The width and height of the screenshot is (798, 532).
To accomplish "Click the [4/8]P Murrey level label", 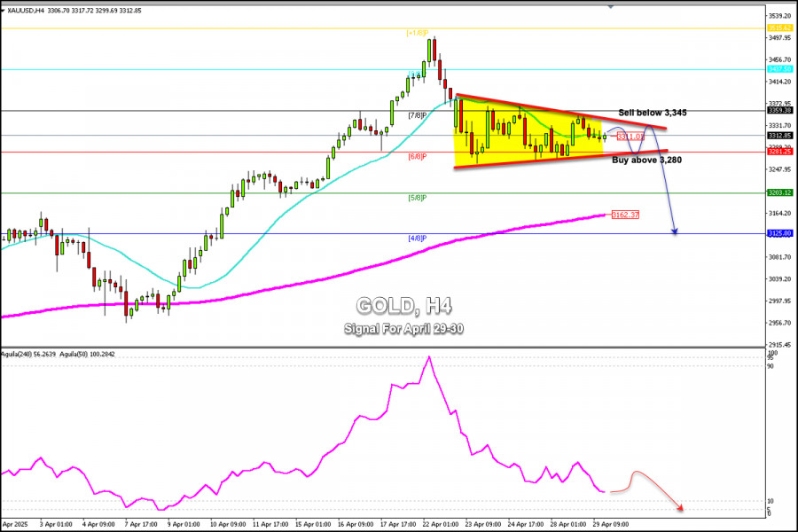I will (x=418, y=239).
